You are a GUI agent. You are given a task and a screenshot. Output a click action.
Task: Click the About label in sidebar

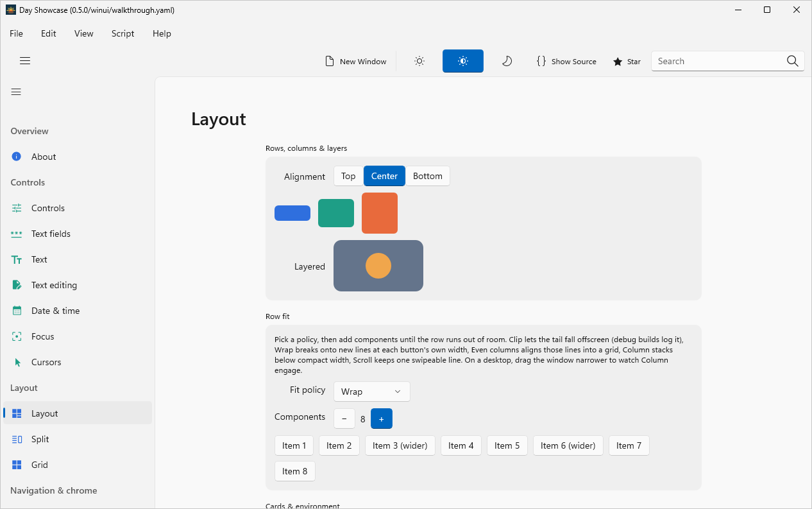click(x=44, y=157)
